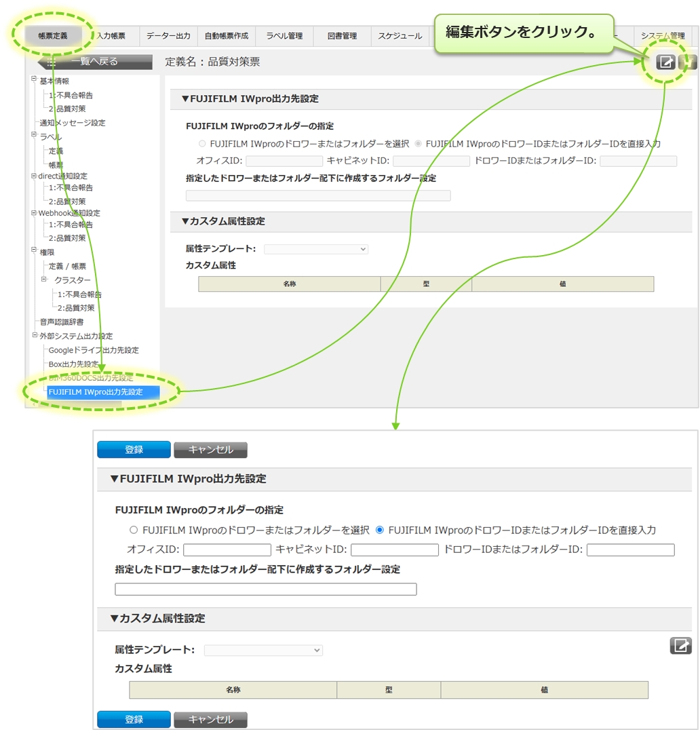Click the edit icon beside custom attributes
The image size is (700, 730).
click(680, 646)
